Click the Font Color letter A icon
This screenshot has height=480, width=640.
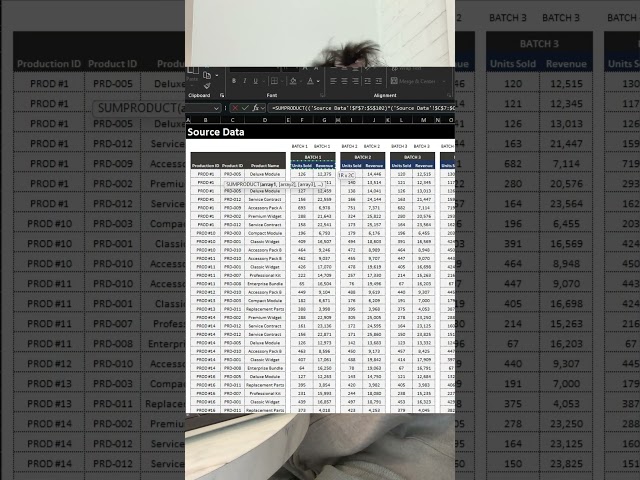click(x=310, y=81)
